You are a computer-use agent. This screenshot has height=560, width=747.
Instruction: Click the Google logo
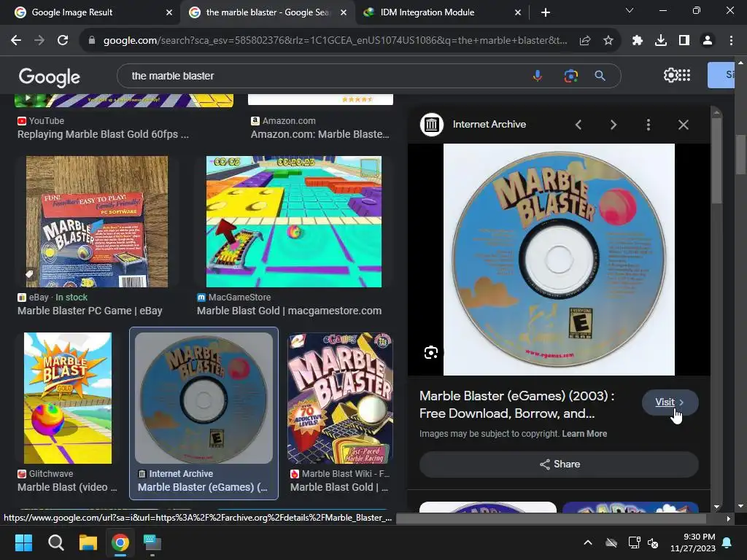tap(50, 77)
